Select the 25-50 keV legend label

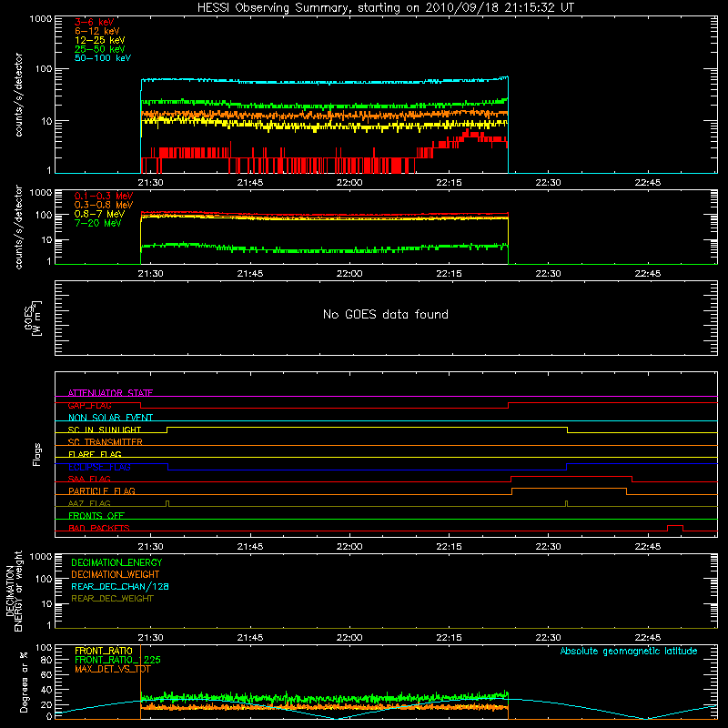(x=100, y=49)
